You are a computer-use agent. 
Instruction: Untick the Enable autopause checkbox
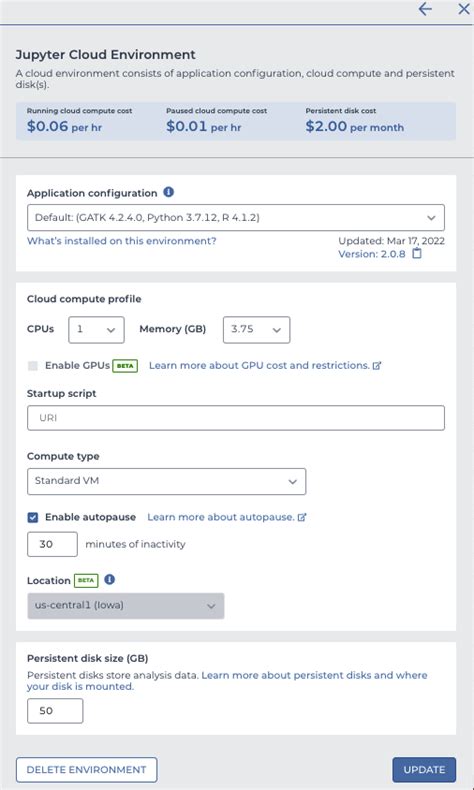click(33, 517)
